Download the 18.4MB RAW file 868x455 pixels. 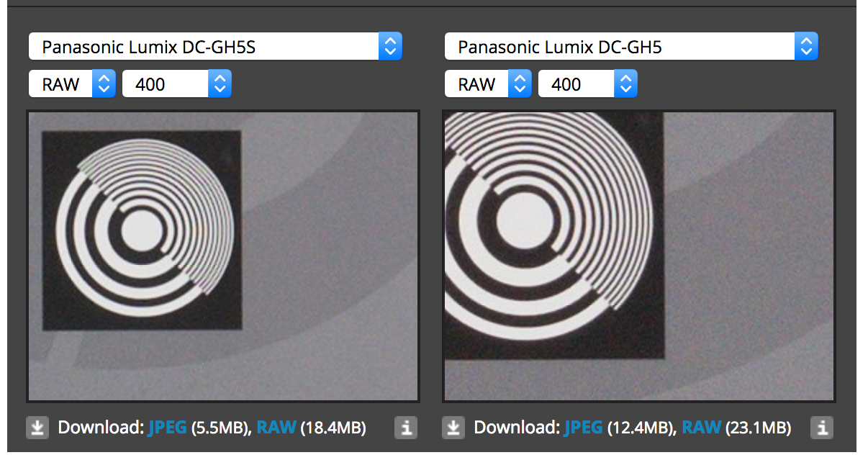coord(276,428)
